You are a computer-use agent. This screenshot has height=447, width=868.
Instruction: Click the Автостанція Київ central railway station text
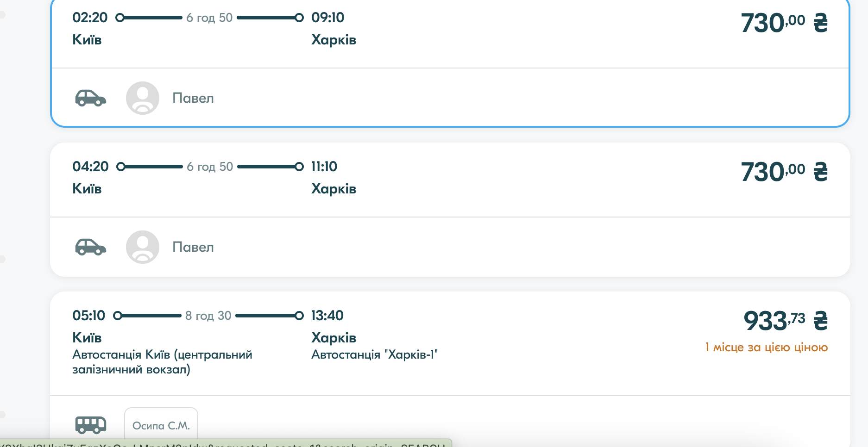162,362
